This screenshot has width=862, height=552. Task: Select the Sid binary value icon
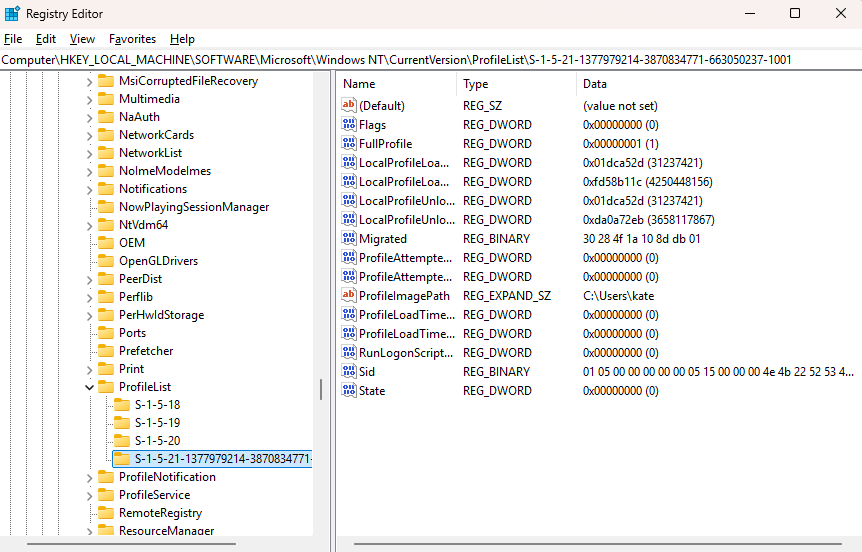(x=349, y=372)
